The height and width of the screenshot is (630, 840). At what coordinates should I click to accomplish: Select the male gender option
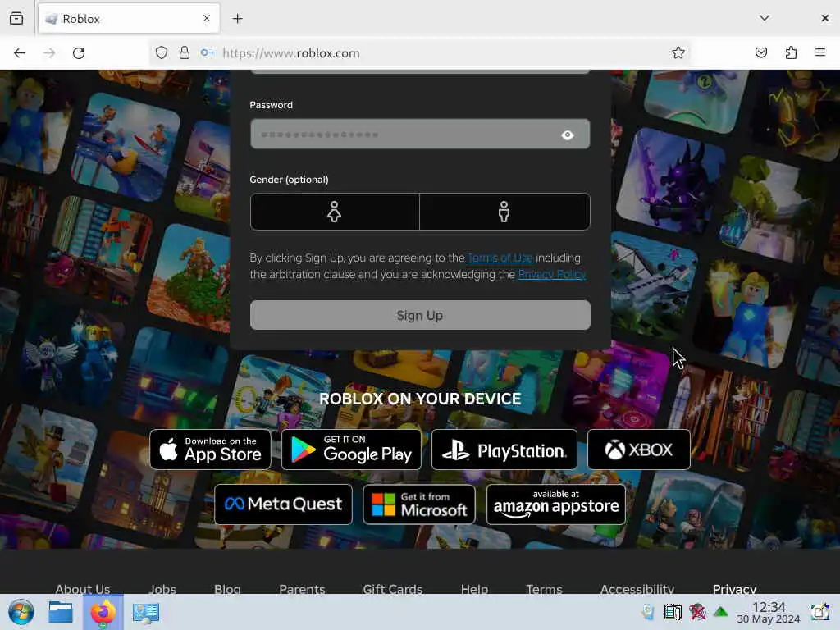click(x=504, y=212)
